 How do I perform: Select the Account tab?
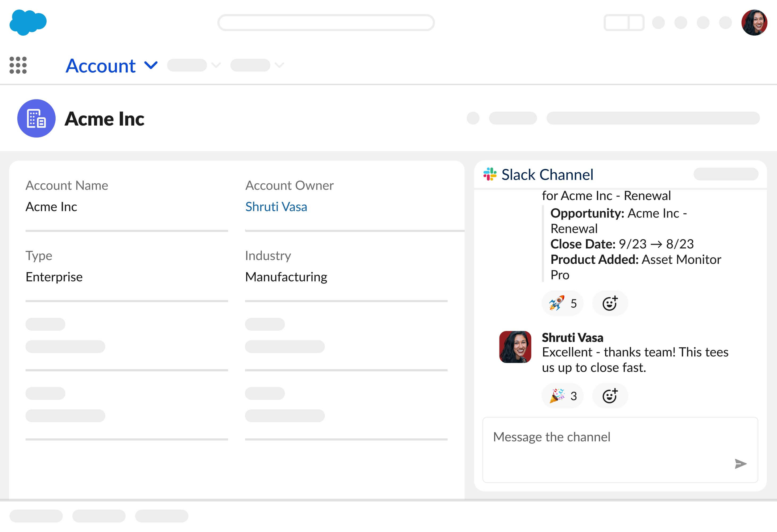[101, 65]
